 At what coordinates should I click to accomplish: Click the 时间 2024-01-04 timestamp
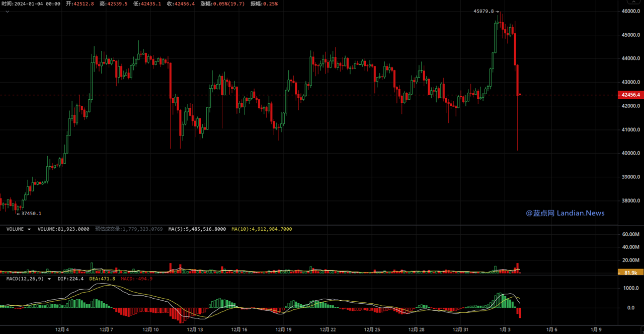tap(31, 4)
